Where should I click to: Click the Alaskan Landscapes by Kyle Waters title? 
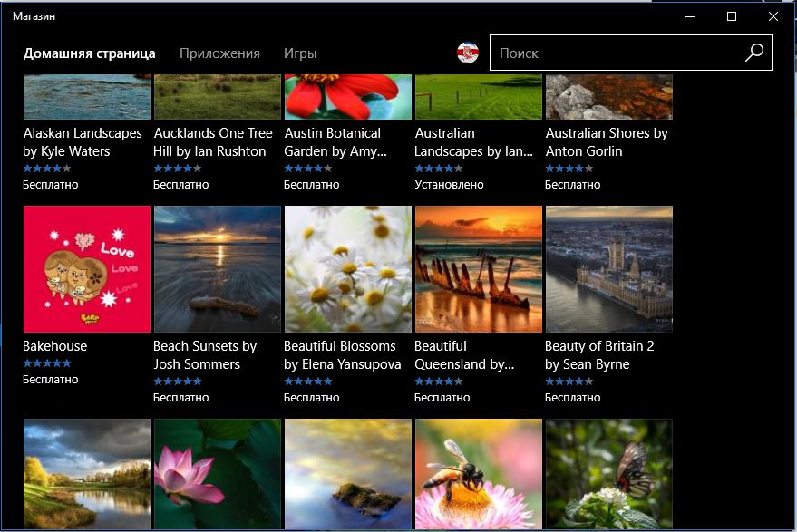[83, 142]
